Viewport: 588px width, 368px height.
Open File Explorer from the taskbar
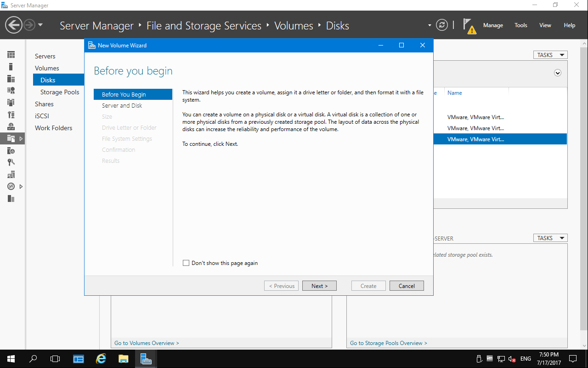click(124, 358)
